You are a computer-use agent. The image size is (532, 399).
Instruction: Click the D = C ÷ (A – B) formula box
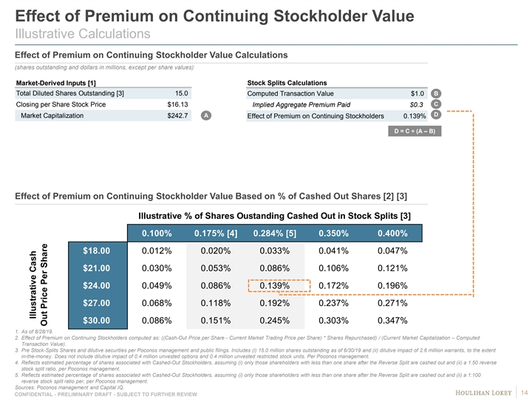point(409,132)
